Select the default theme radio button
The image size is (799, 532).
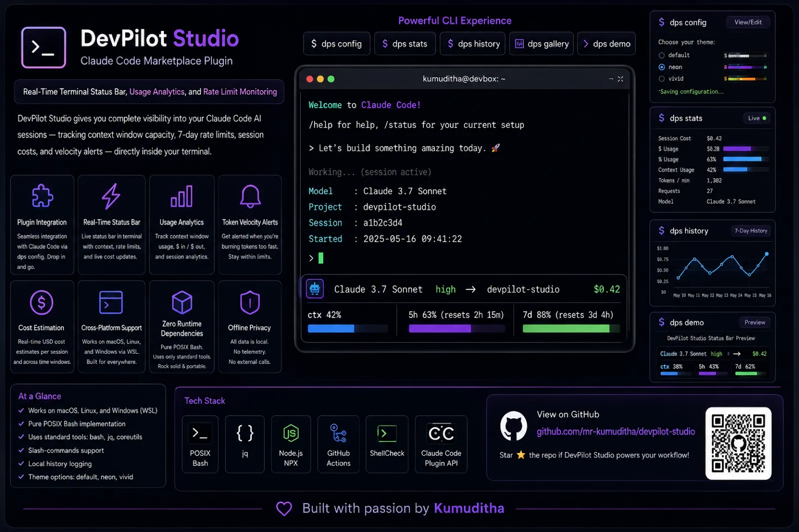662,55
